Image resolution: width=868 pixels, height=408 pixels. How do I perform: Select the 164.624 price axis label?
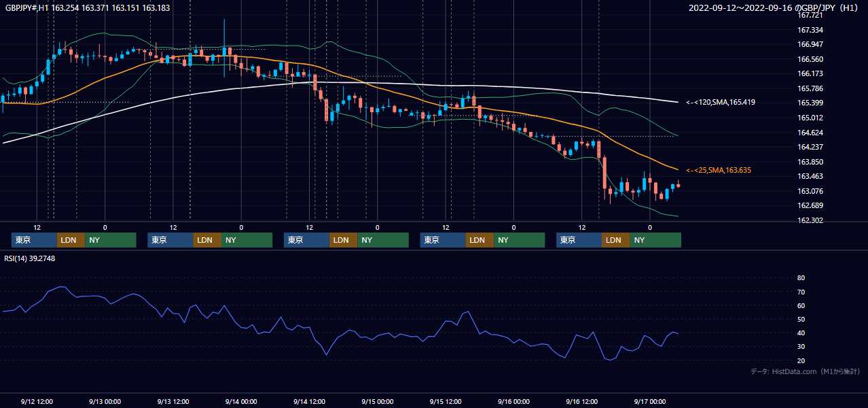810,133
